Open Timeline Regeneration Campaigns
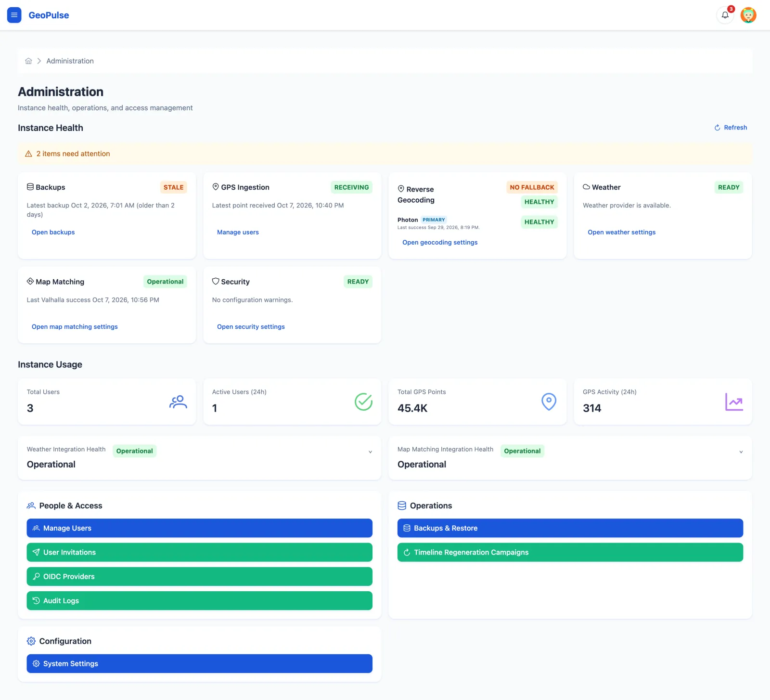Screen dimensions: 770x700 pyautogui.click(x=570, y=552)
